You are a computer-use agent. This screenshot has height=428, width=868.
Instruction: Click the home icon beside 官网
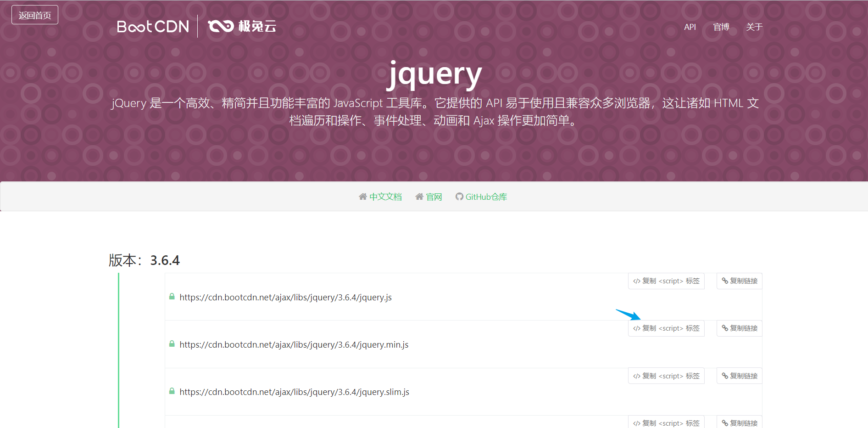pyautogui.click(x=419, y=197)
